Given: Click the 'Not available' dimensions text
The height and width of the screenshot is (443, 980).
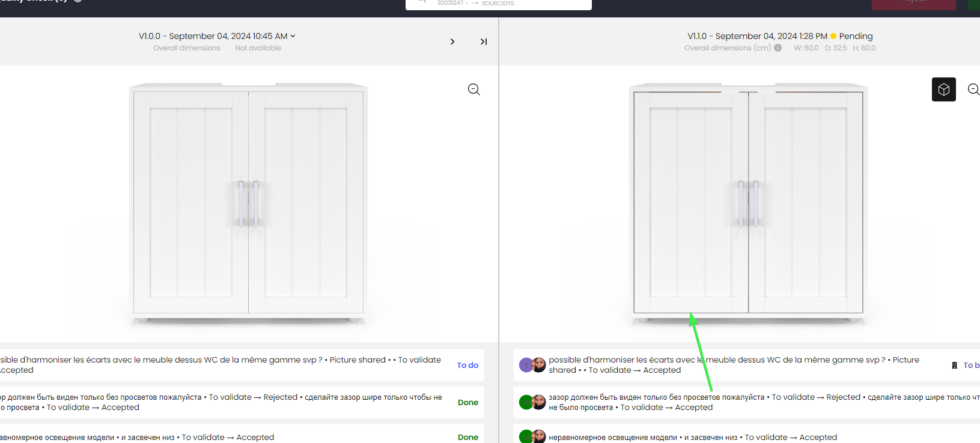Looking at the screenshot, I should click(258, 48).
